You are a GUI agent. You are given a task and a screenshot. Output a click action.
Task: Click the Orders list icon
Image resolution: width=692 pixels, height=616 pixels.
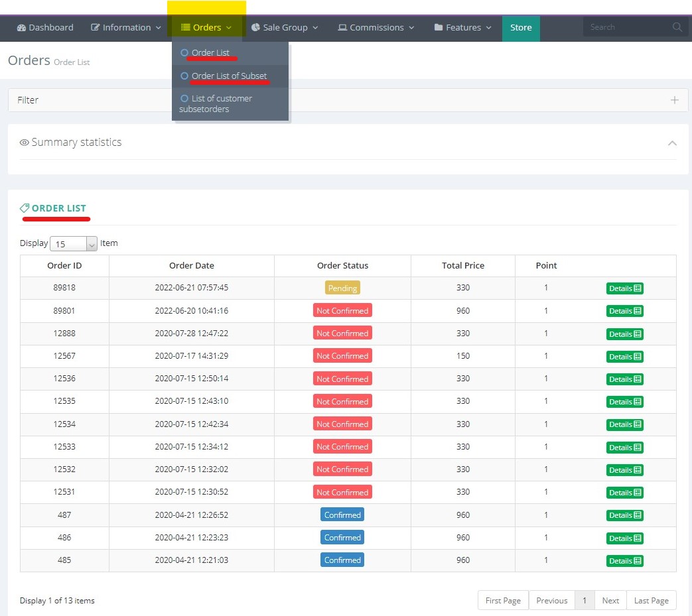pyautogui.click(x=185, y=27)
